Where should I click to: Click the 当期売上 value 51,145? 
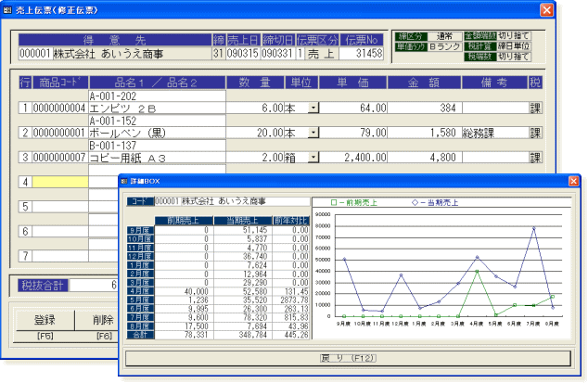243,230
